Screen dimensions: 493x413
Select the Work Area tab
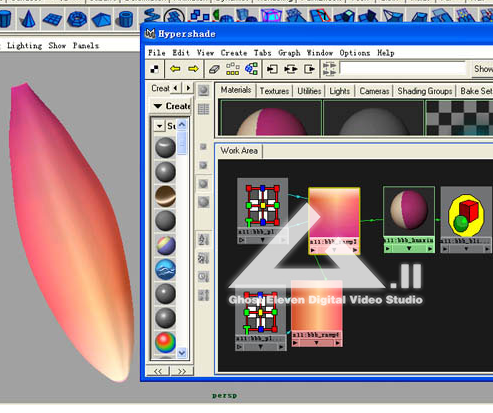[239, 151]
